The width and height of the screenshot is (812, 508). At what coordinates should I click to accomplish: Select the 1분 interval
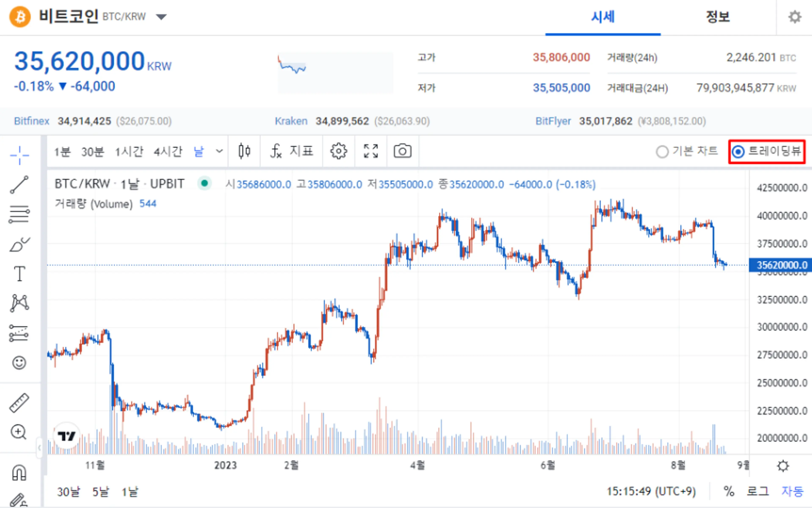63,152
